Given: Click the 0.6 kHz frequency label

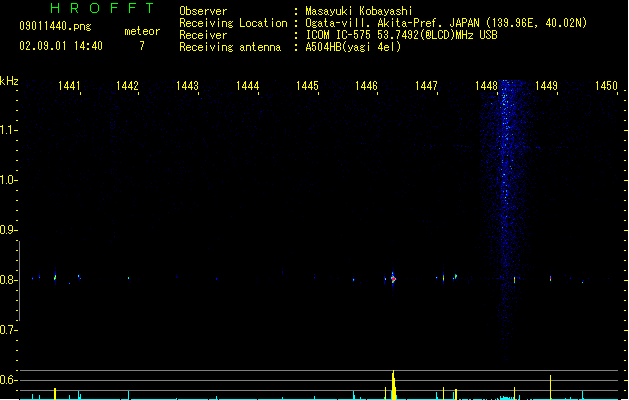Looking at the screenshot, I should point(7,380).
